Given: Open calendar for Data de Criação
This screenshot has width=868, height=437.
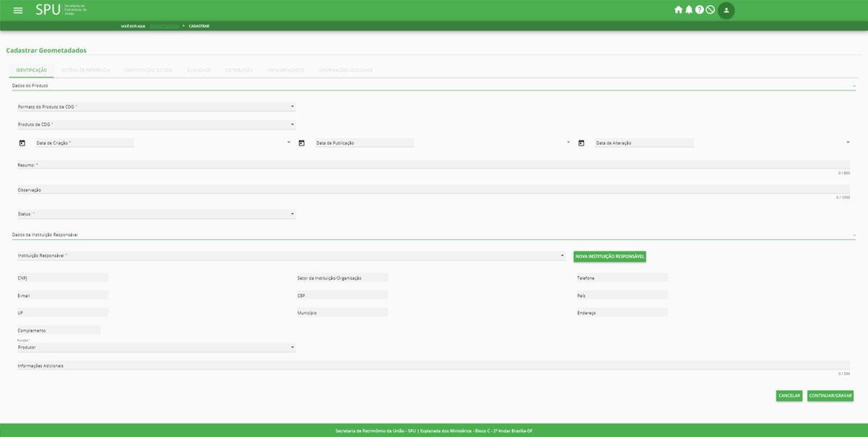Looking at the screenshot, I should pyautogui.click(x=22, y=143).
